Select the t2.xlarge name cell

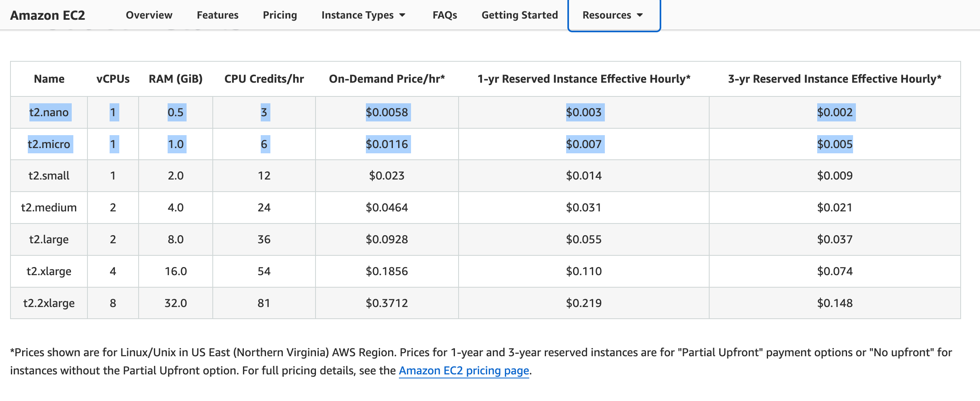(x=49, y=271)
